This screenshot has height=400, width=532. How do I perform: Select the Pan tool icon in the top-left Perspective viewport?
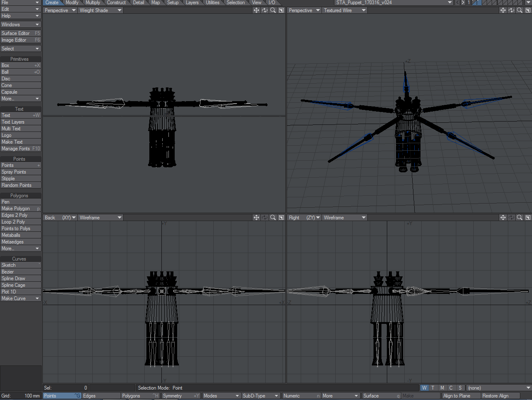(x=256, y=10)
